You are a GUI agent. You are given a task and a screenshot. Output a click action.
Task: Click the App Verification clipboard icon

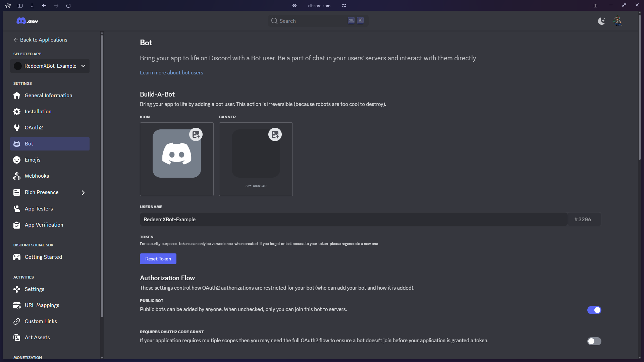point(17,225)
